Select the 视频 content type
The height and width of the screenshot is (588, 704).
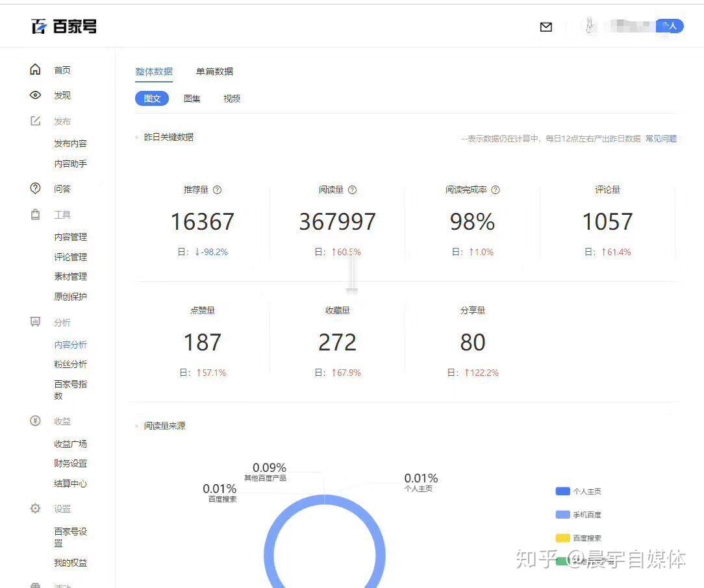coord(232,99)
